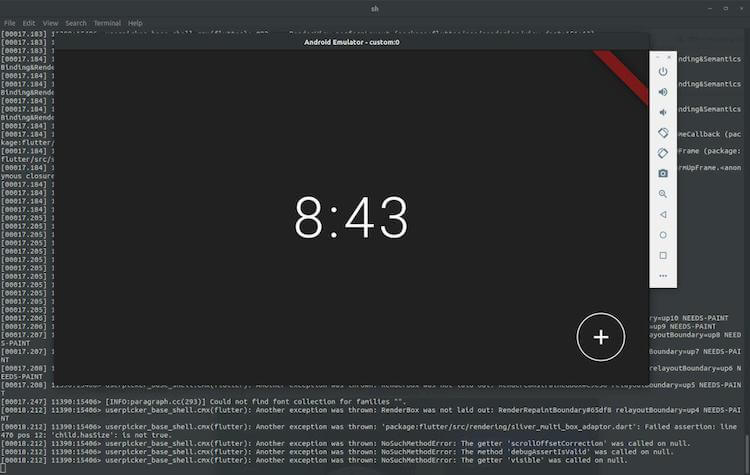This screenshot has width=750, height=475.
Task: Take an emulator screenshot with camera icon
Action: coord(662,173)
